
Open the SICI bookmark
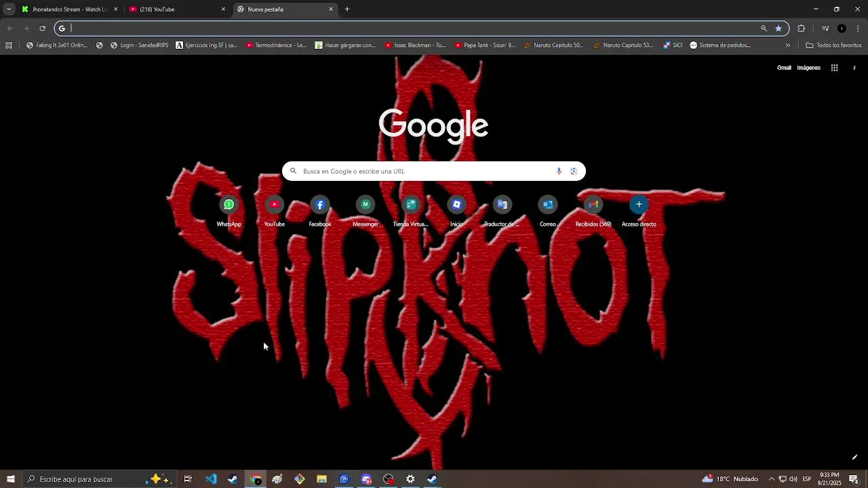pyautogui.click(x=673, y=45)
